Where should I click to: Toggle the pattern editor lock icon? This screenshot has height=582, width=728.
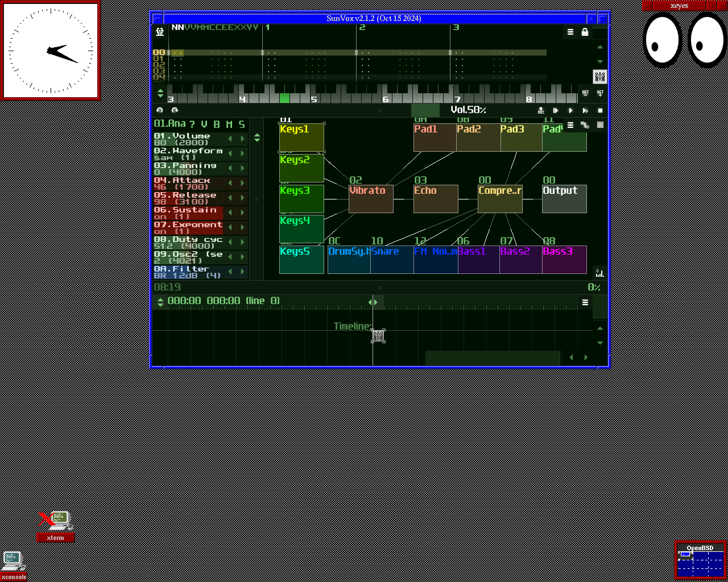pyautogui.click(x=585, y=32)
